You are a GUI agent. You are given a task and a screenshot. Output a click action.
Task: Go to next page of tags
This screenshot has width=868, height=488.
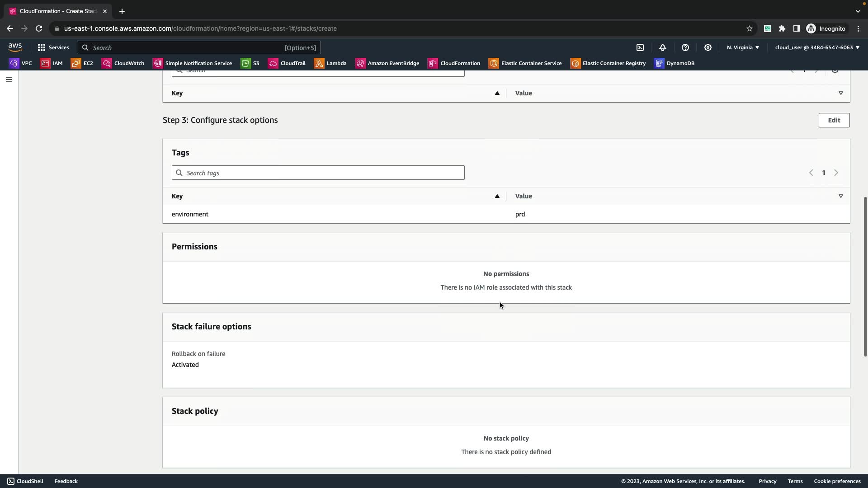pyautogui.click(x=836, y=173)
